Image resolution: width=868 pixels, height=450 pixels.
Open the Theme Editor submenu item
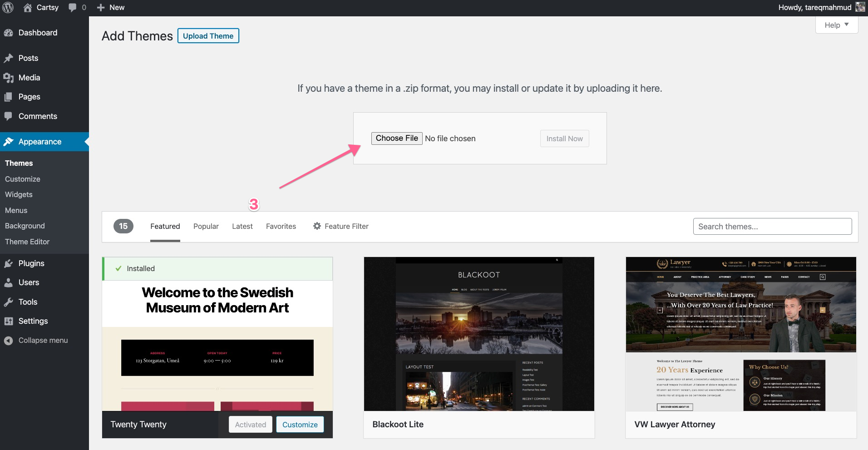coord(27,242)
